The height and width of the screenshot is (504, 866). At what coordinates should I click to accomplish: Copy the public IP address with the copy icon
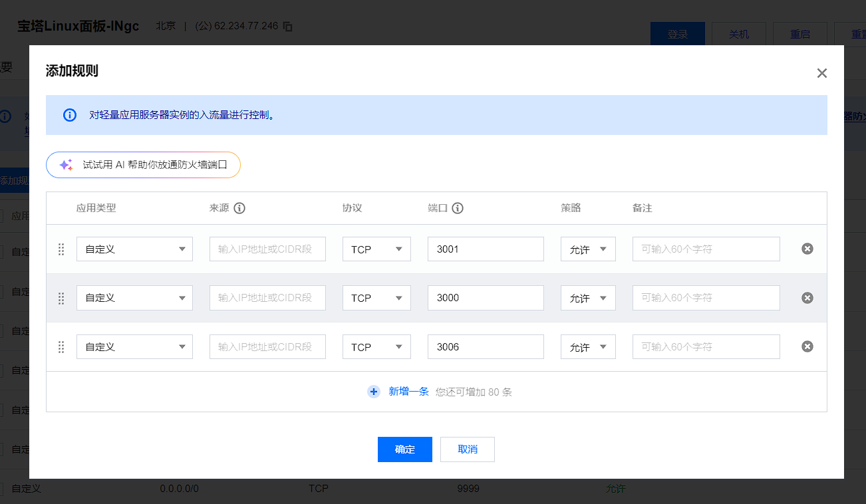click(x=287, y=27)
